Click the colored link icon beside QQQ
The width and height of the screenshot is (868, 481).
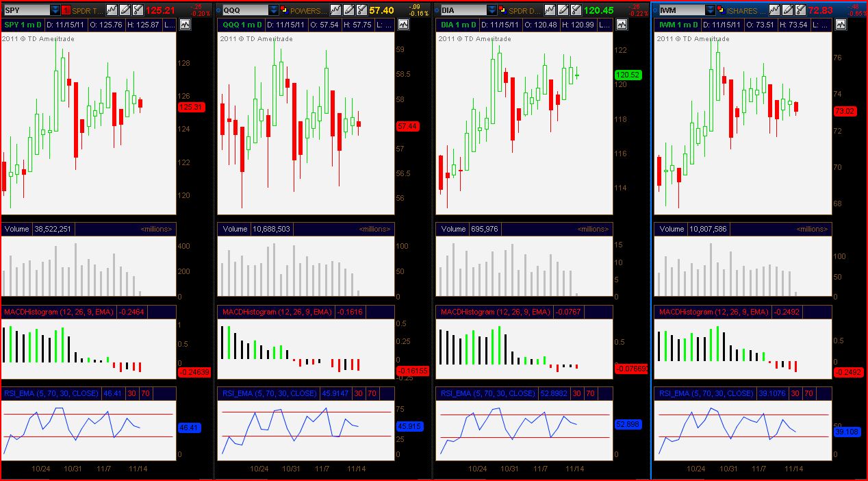click(284, 10)
